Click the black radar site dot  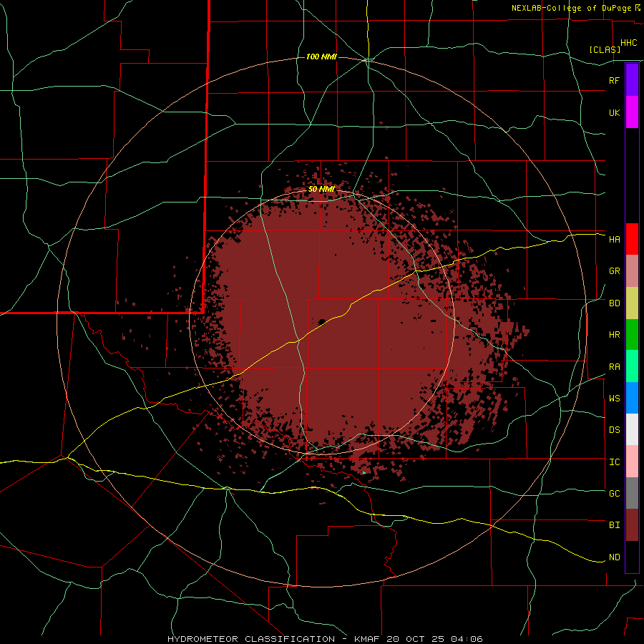pyautogui.click(x=322, y=321)
